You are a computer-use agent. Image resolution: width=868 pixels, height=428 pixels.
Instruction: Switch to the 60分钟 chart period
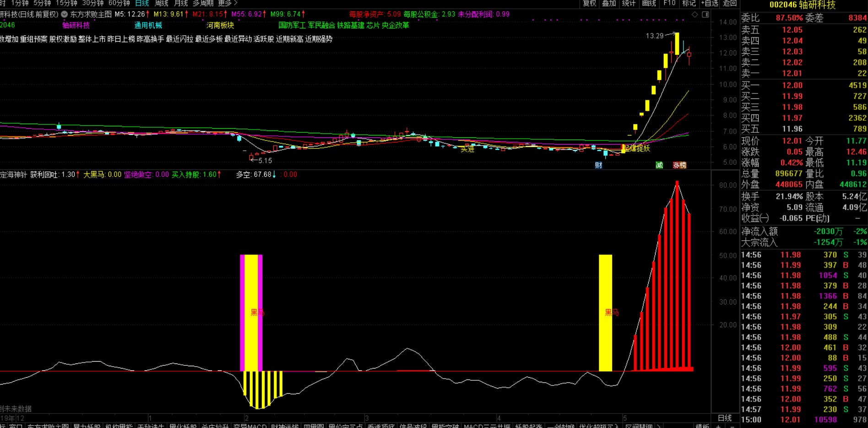[x=119, y=3]
